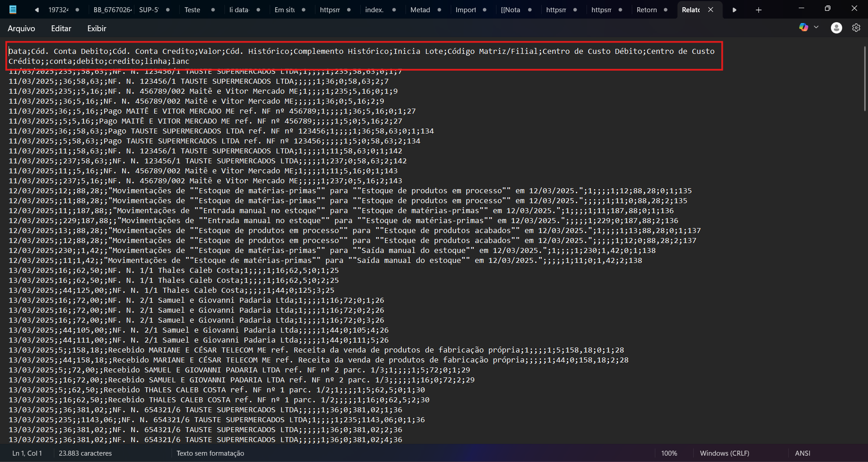Open the Editar menu
The height and width of the screenshot is (462, 868).
(61, 28)
